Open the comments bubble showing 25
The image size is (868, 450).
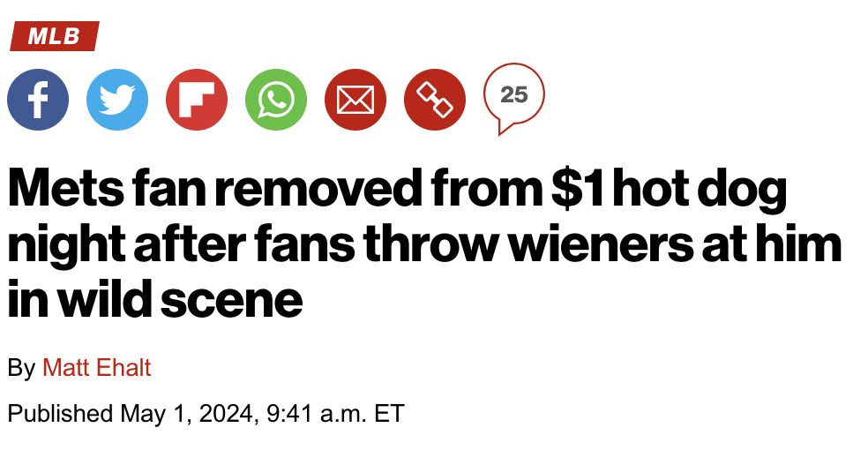click(x=513, y=96)
